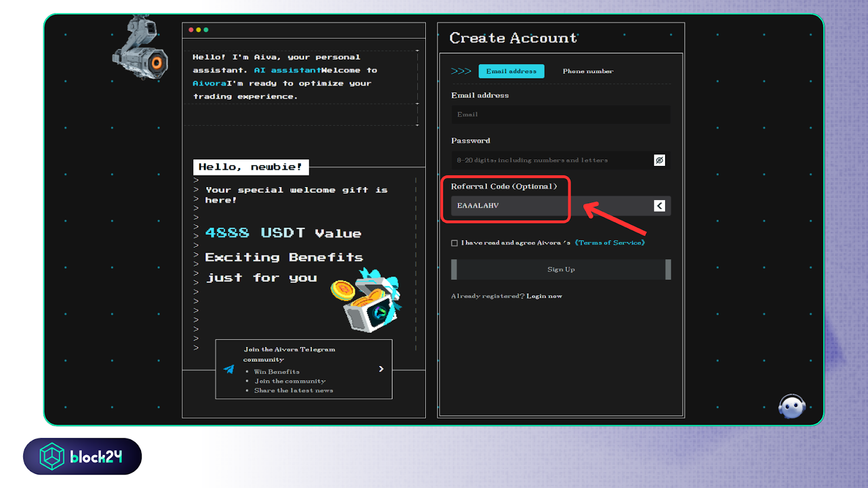
Task: Click the Telegram card right chevron
Action: coord(381,369)
